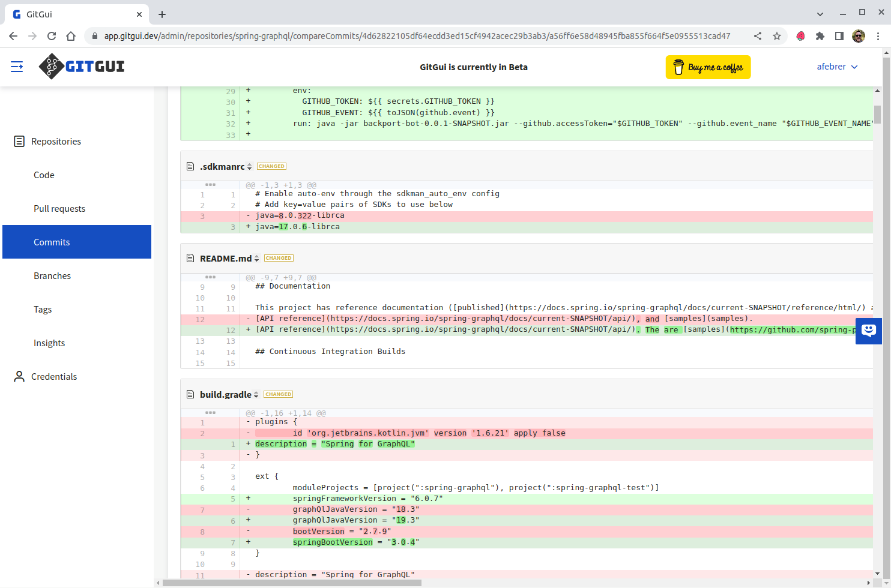Click the Repositories icon in sidebar
Image resolution: width=891 pixels, height=588 pixels.
pyautogui.click(x=19, y=142)
